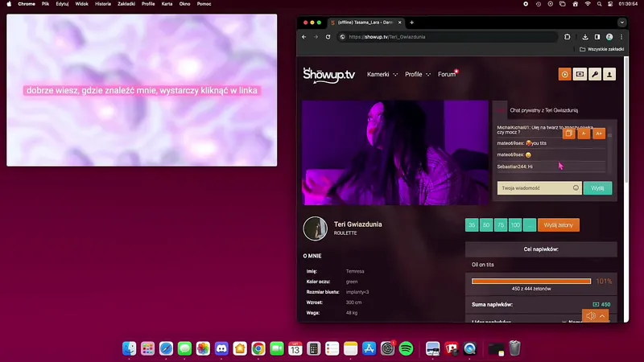Expand chevron beside the speaker volume control
This screenshot has width=644, height=362.
(602, 316)
